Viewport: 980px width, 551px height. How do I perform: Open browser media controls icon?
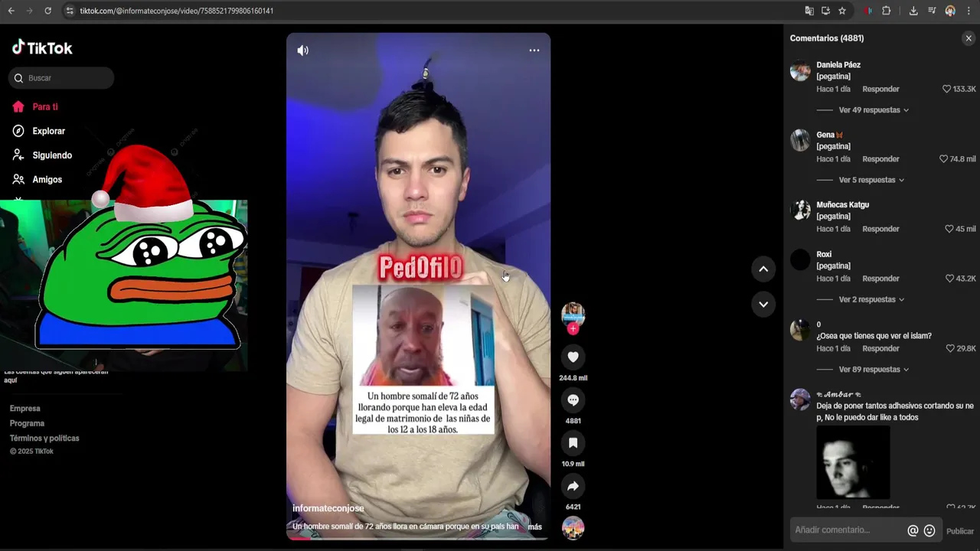pyautogui.click(x=932, y=11)
